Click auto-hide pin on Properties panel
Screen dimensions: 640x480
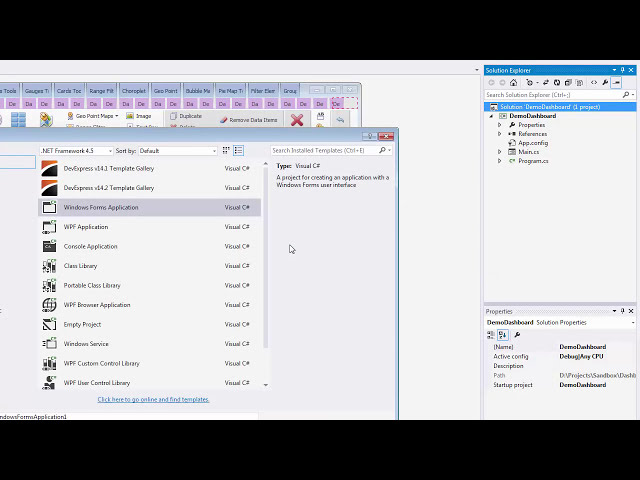pos(623,311)
